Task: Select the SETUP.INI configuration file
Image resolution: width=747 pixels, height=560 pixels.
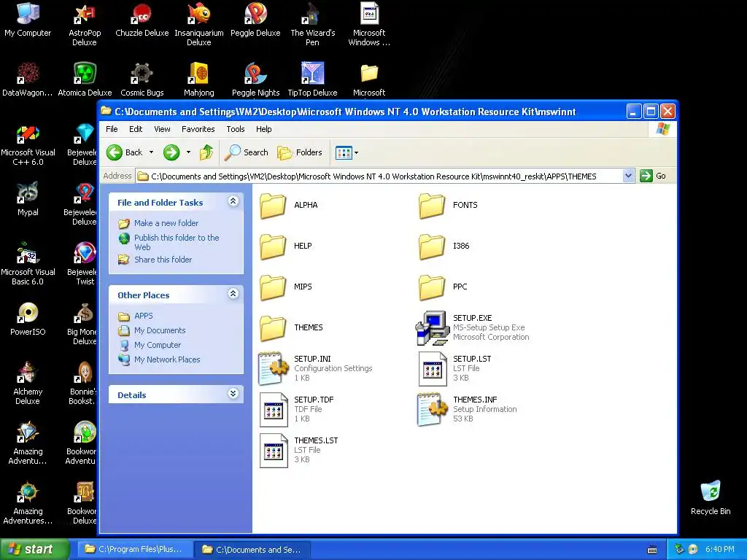Action: (x=274, y=368)
